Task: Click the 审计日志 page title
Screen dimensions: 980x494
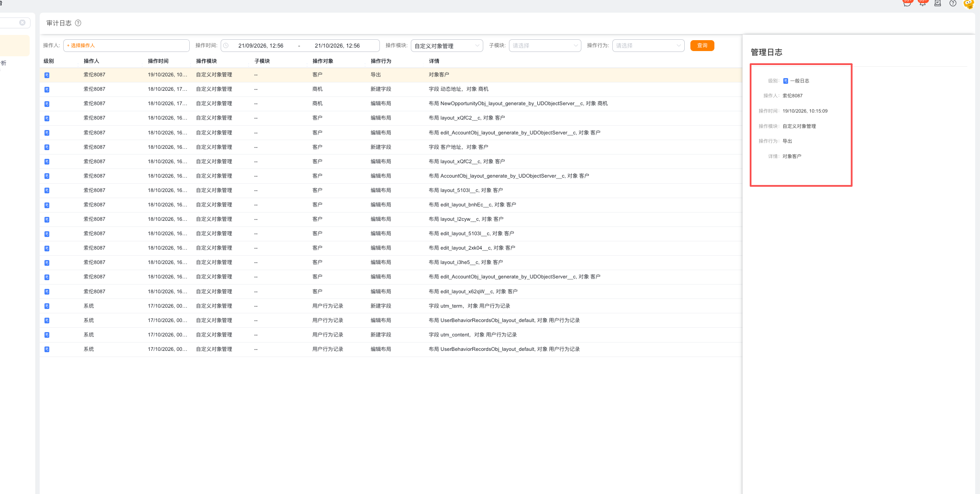Action: (x=59, y=23)
